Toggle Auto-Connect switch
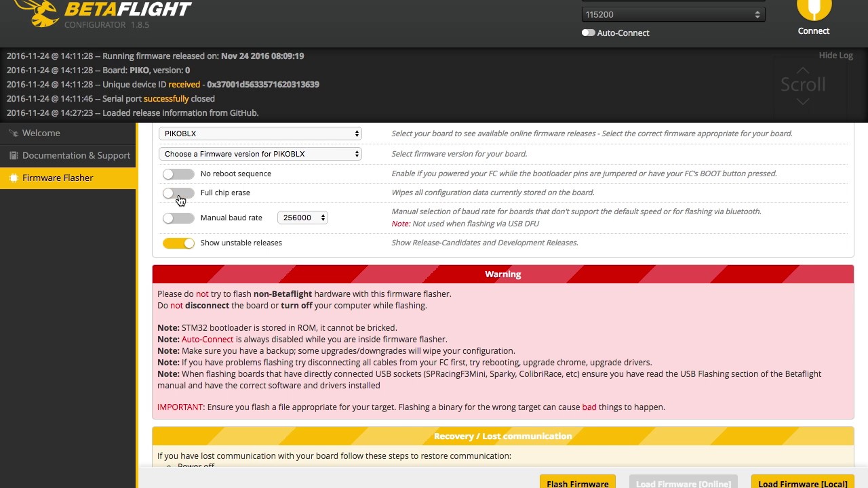 point(588,33)
